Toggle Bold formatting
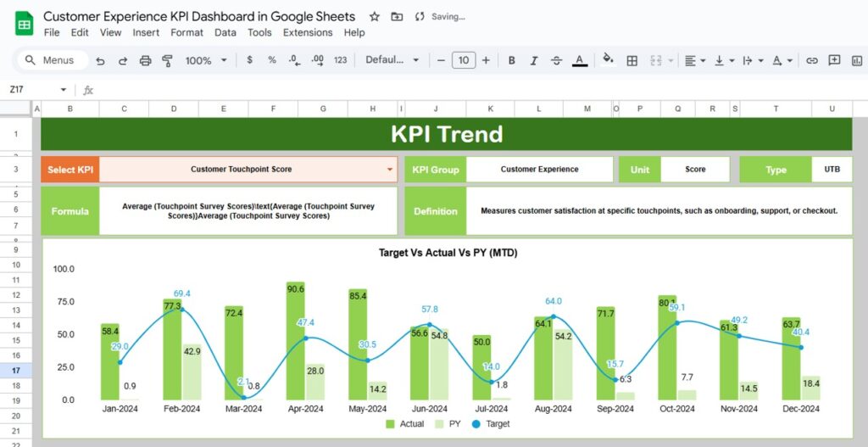This screenshot has width=868, height=447. point(511,60)
